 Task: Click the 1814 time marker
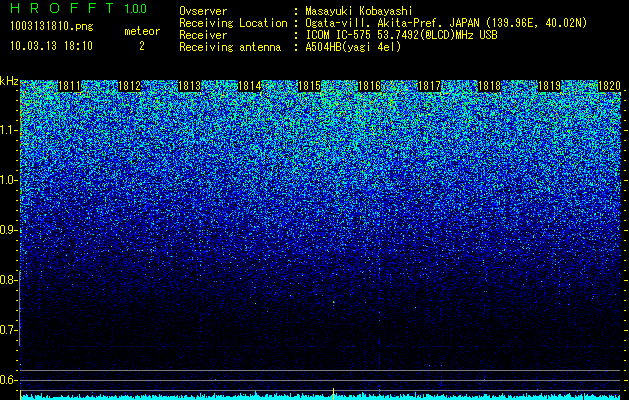pos(250,86)
